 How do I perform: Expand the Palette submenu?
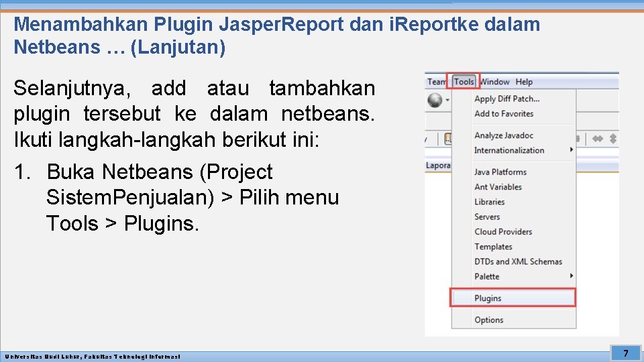(x=513, y=276)
